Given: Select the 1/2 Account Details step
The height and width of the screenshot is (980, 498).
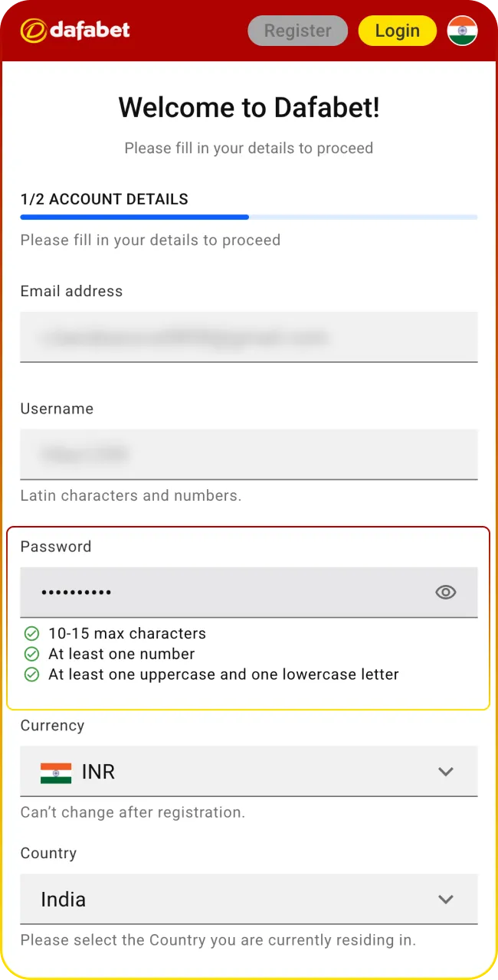Looking at the screenshot, I should click(x=104, y=199).
